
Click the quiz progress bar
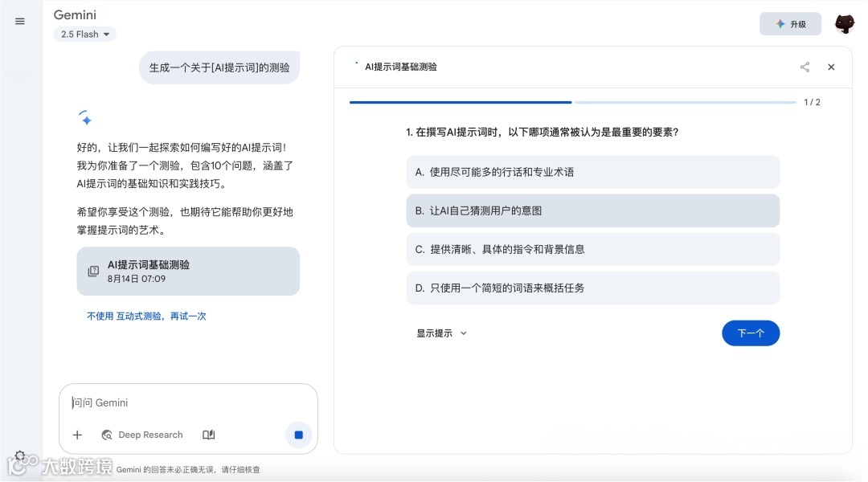572,102
